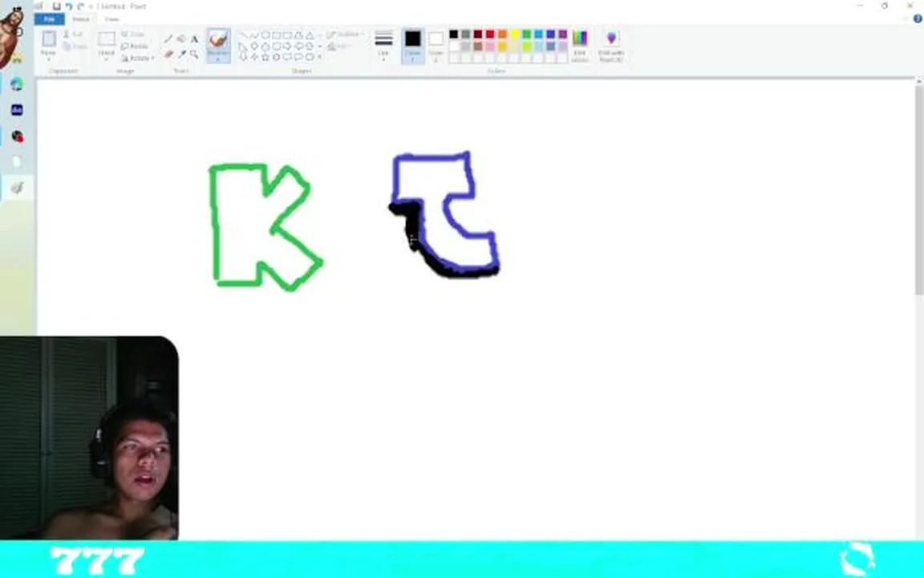The image size is (924, 578).
Task: Open the Size line thickness dropdown
Action: pyautogui.click(x=383, y=45)
